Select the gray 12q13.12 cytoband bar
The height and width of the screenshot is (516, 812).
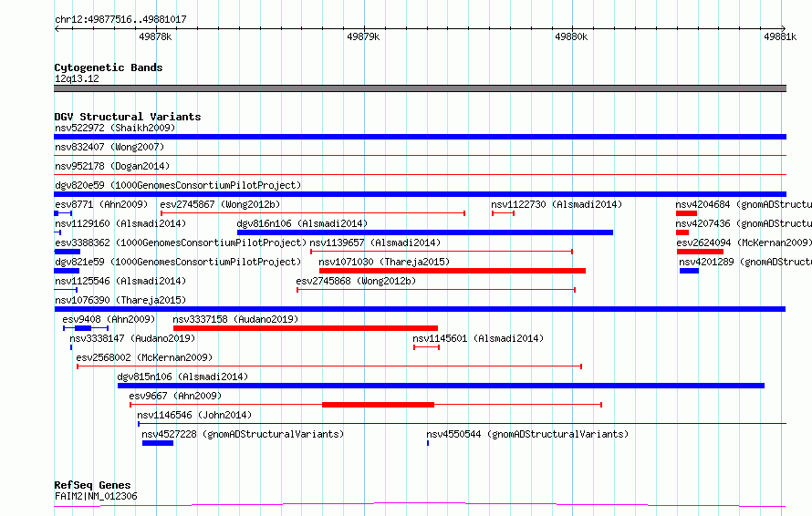[x=420, y=88]
